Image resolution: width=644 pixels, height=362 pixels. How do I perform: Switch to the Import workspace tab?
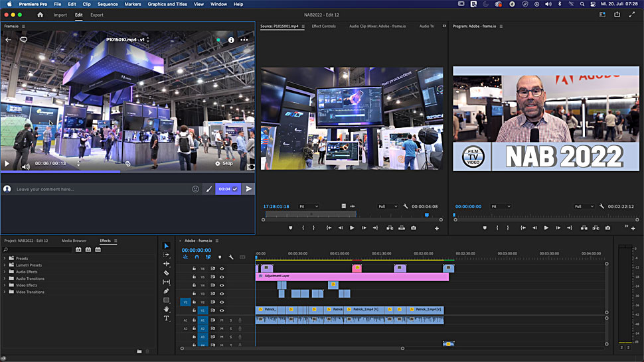tap(60, 15)
